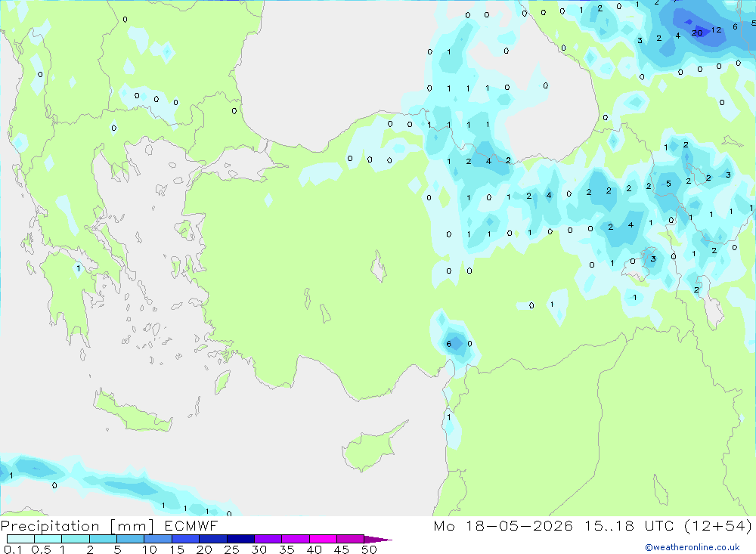
Task: Select the 35–40 mm purple legend swatch
Action: 295,539
